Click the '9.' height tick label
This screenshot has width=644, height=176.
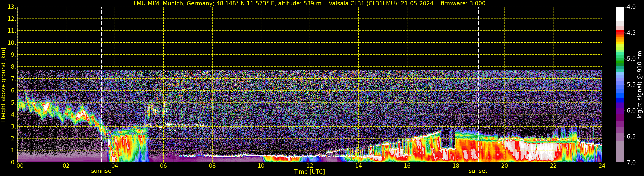click(x=13, y=55)
